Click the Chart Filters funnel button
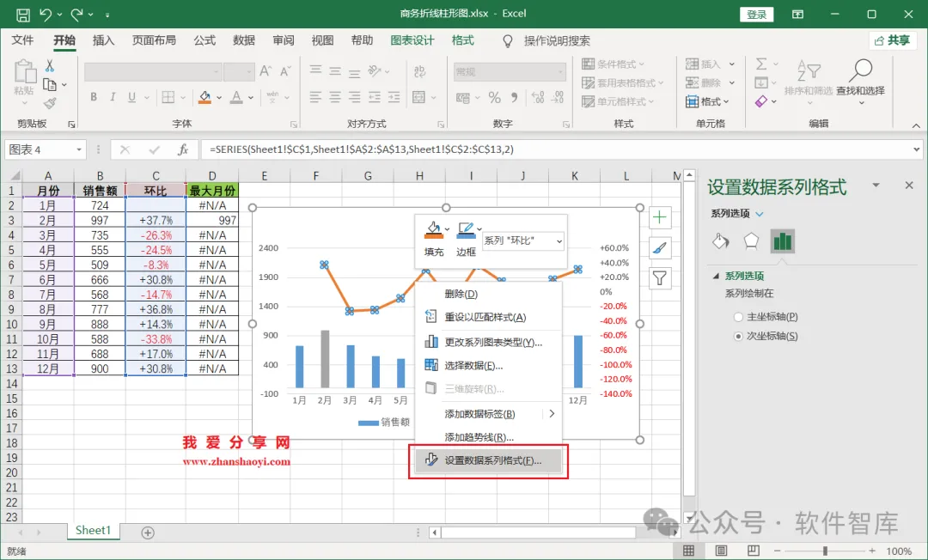928x560 pixels. 660,278
